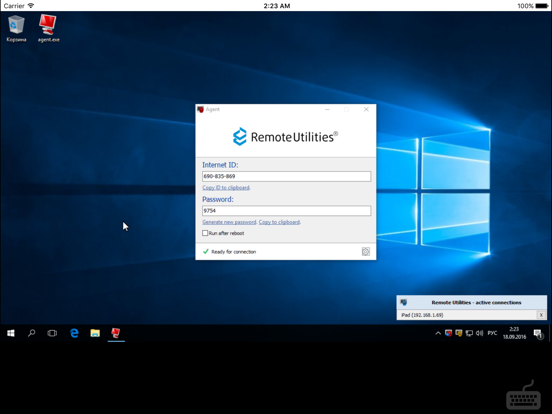Image resolution: width=552 pixels, height=414 pixels.
Task: Toggle Run after reboot checkbox
Action: pyautogui.click(x=205, y=233)
